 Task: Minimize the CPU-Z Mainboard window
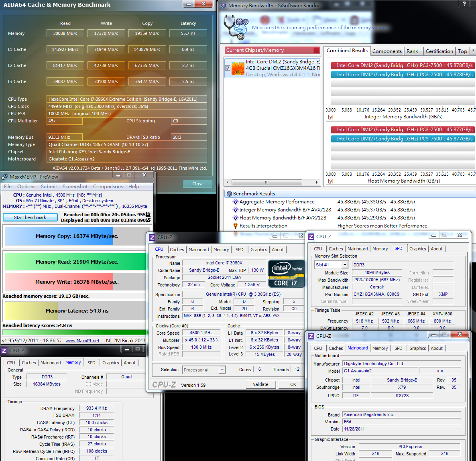click(x=433, y=335)
